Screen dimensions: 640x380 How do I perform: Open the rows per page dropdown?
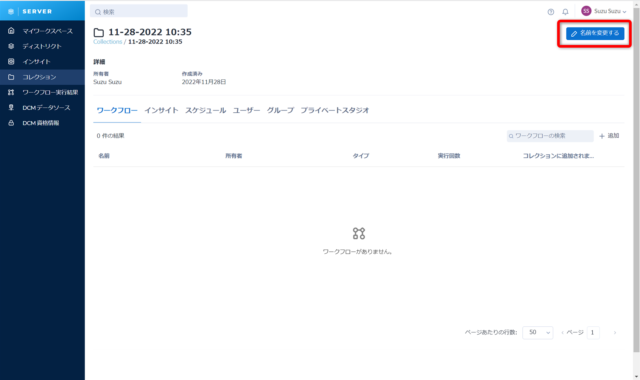tap(538, 332)
